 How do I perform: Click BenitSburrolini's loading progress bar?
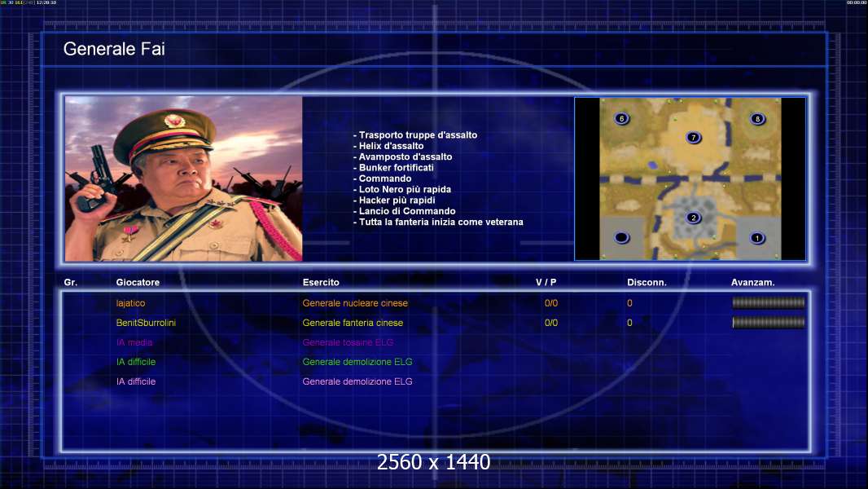coord(769,322)
